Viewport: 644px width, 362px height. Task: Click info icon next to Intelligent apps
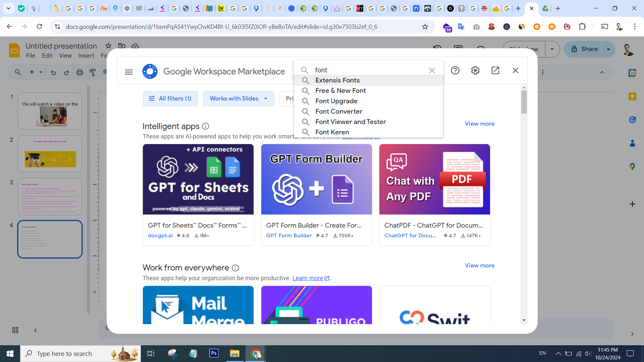click(x=206, y=126)
